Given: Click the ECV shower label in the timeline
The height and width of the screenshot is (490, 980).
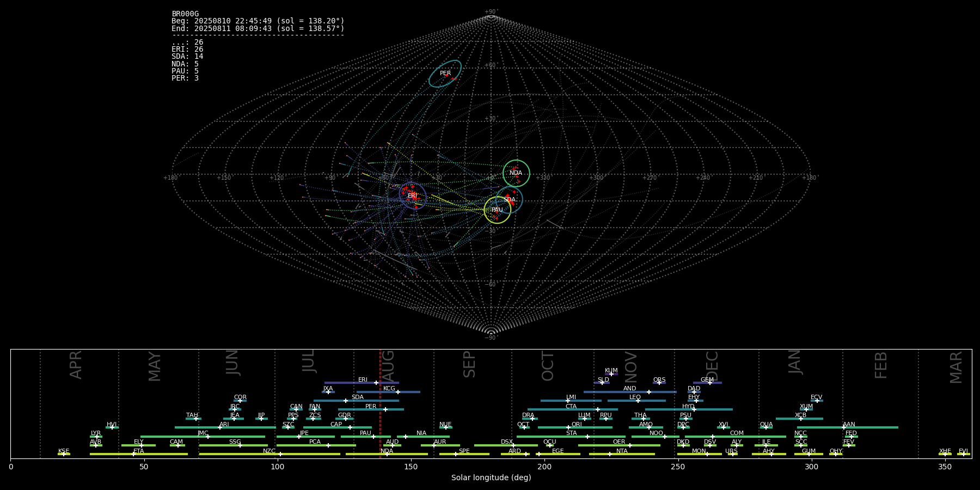Looking at the screenshot, I should [x=816, y=397].
